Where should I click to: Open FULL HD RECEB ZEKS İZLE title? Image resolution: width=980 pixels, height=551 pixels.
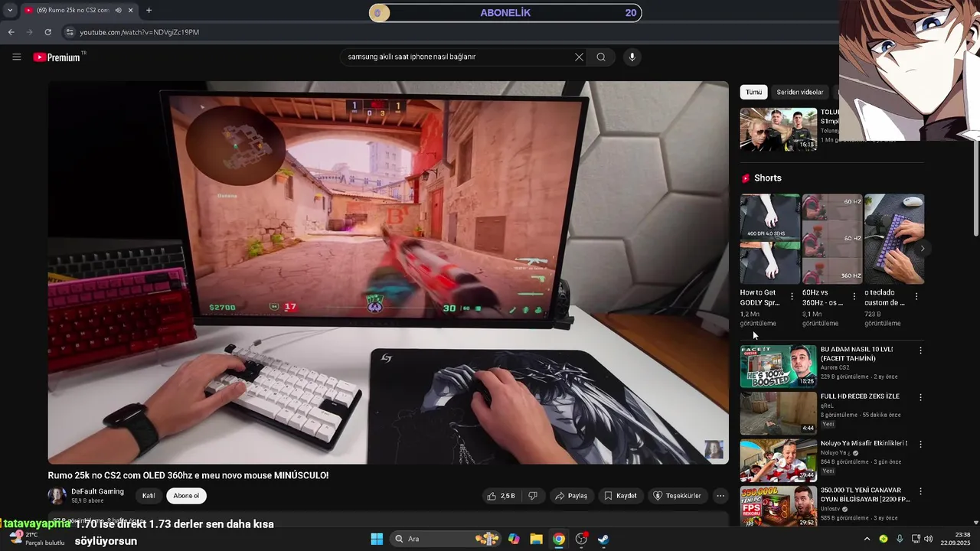click(x=860, y=396)
